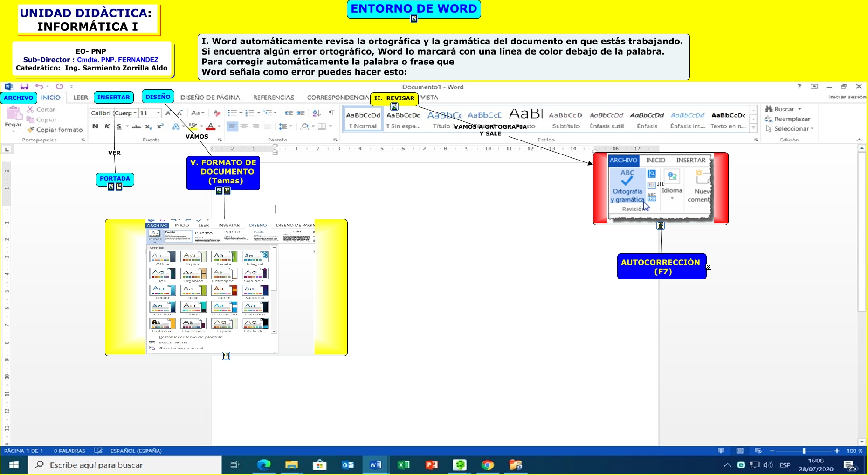Toggle bold (N) formatting
This screenshot has height=475, width=868.
pos(96,126)
